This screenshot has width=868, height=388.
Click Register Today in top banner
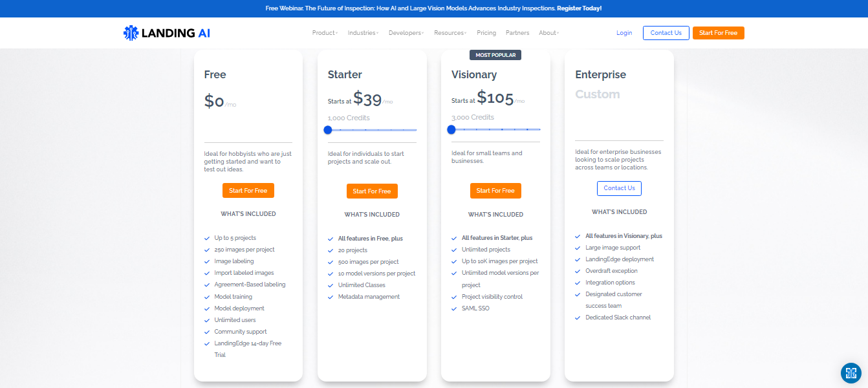580,8
